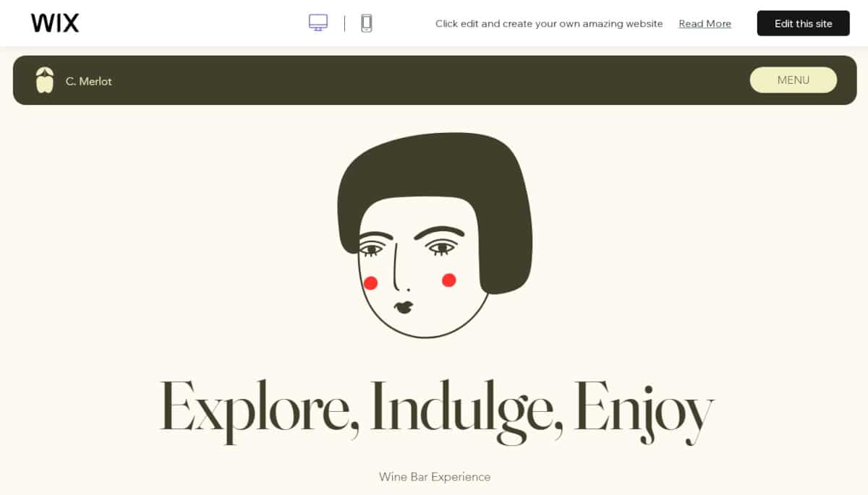Click the Explore, Indulge, Enjoy heading
The image size is (868, 495).
tap(437, 409)
